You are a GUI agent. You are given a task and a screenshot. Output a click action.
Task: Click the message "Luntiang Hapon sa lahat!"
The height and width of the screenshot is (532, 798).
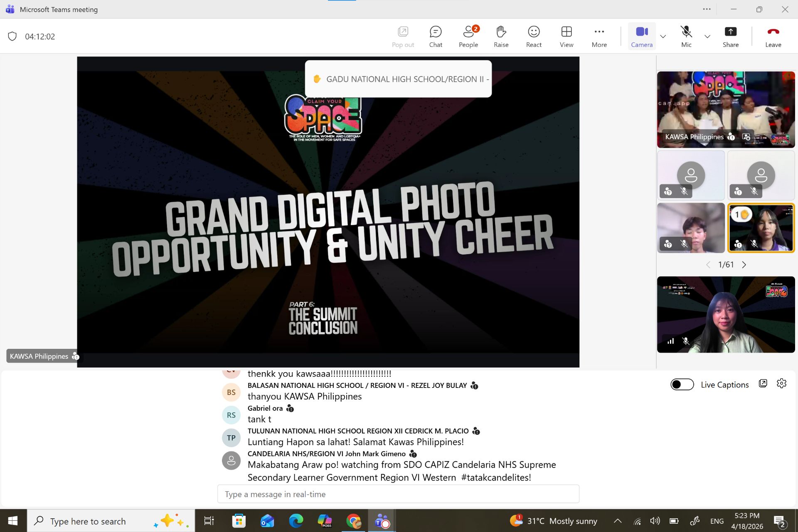click(299, 442)
